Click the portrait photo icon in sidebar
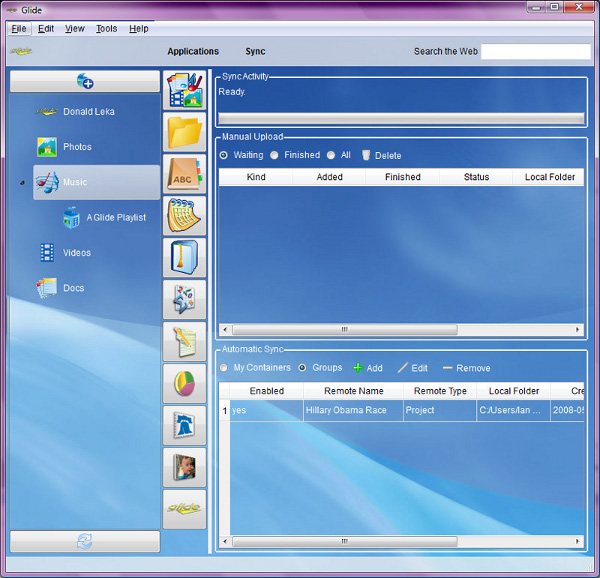This screenshot has height=578, width=600. (x=184, y=467)
